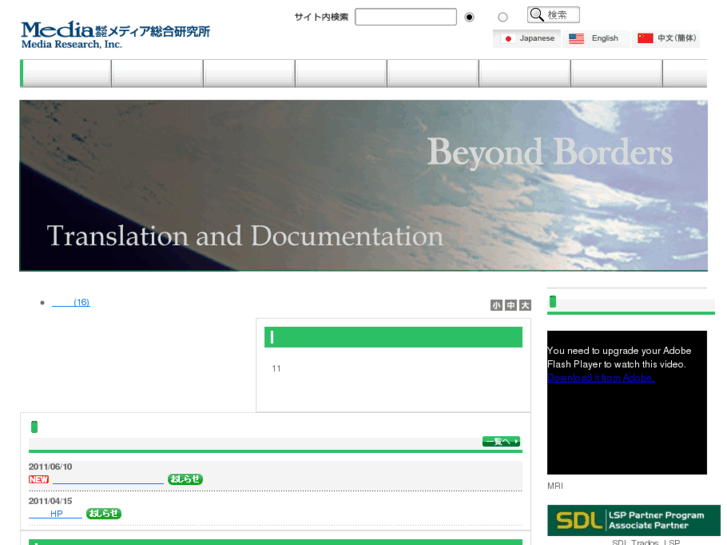Image resolution: width=727 pixels, height=545 pixels.
Task: Click the 一覧へ list button
Action: [501, 442]
